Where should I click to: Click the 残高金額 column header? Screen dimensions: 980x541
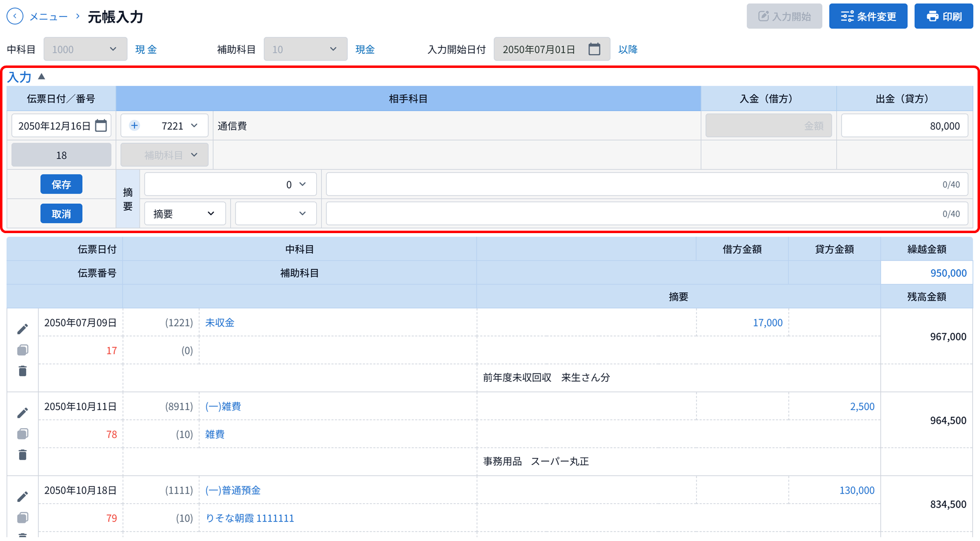(x=926, y=297)
